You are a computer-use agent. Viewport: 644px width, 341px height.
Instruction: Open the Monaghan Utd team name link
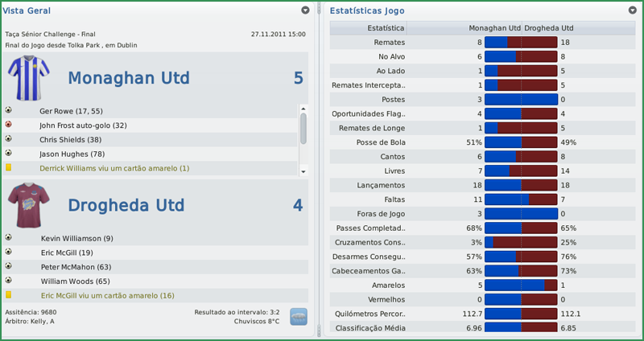[x=129, y=78]
